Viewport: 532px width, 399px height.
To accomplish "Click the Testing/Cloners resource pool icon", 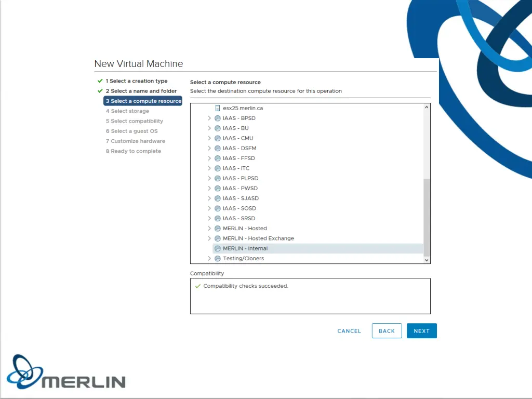I will tap(218, 259).
